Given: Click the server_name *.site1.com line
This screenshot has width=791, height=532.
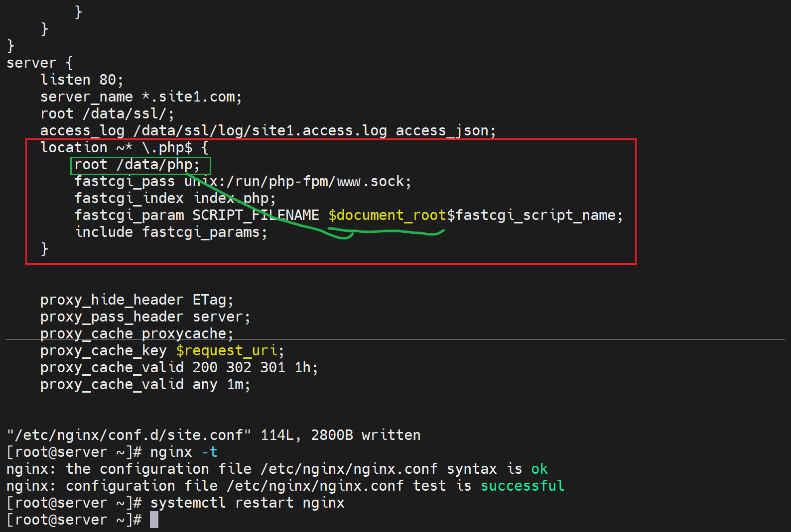Looking at the screenshot, I should pos(141,97).
